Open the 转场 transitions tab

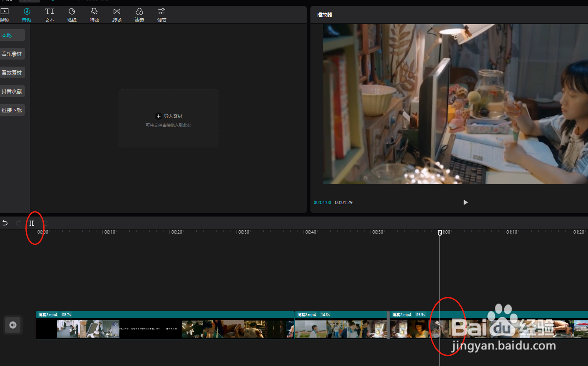point(117,15)
